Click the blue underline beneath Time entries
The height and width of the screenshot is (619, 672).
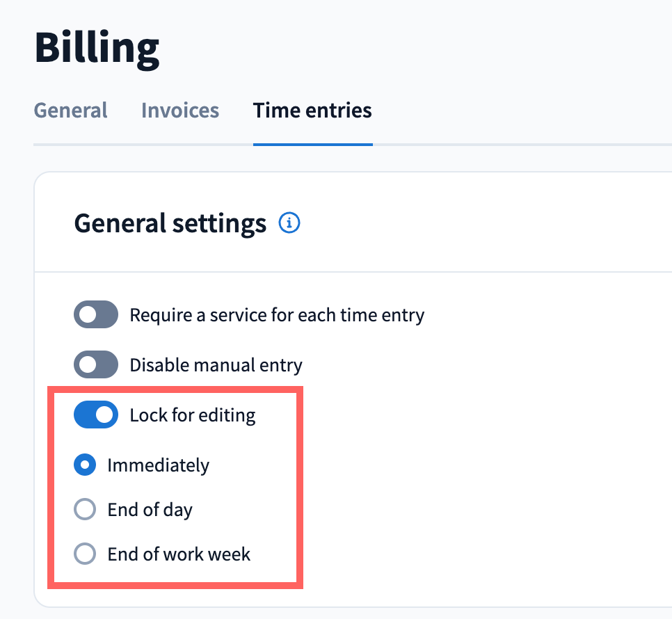tap(312, 144)
